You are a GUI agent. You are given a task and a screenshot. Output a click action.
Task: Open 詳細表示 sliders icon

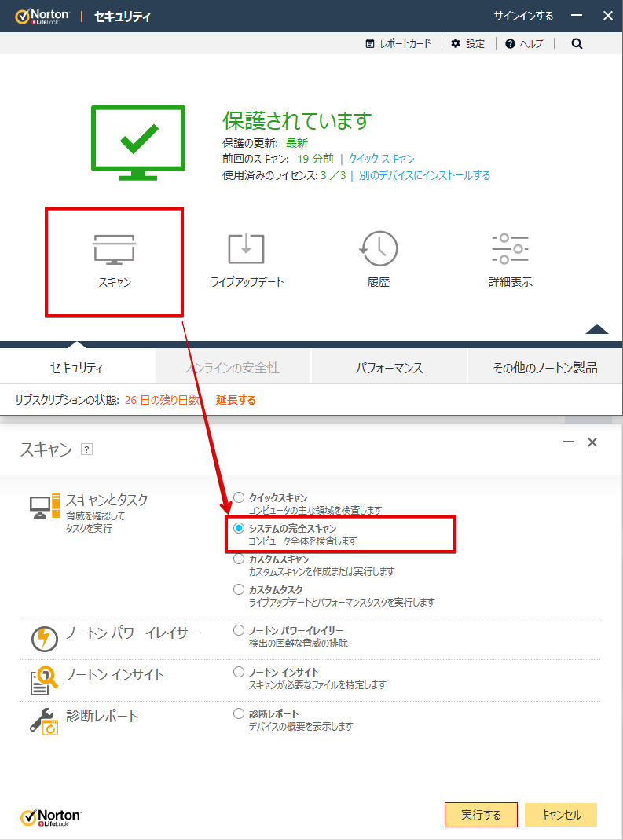point(510,248)
